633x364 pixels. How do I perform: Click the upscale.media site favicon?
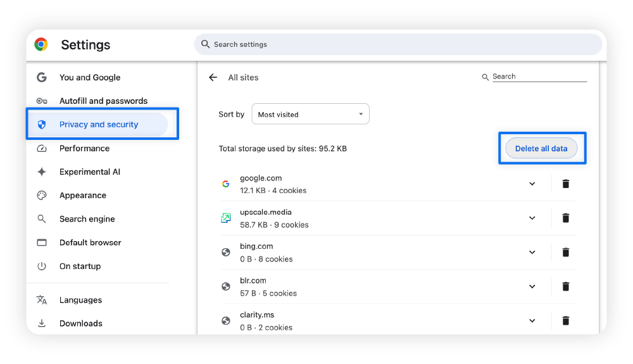pyautogui.click(x=226, y=218)
